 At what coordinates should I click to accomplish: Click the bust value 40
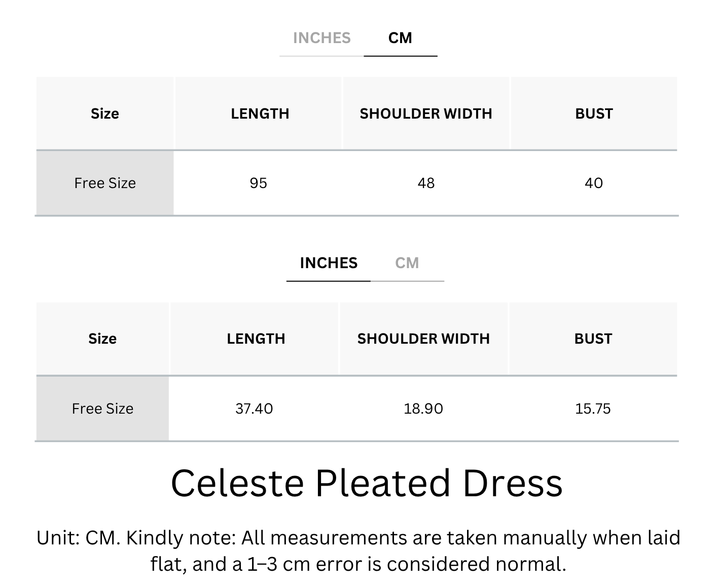point(594,183)
